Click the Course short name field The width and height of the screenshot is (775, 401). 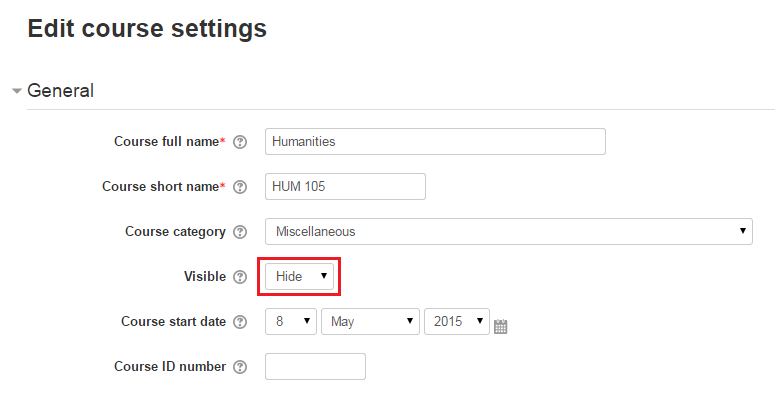pyautogui.click(x=345, y=187)
